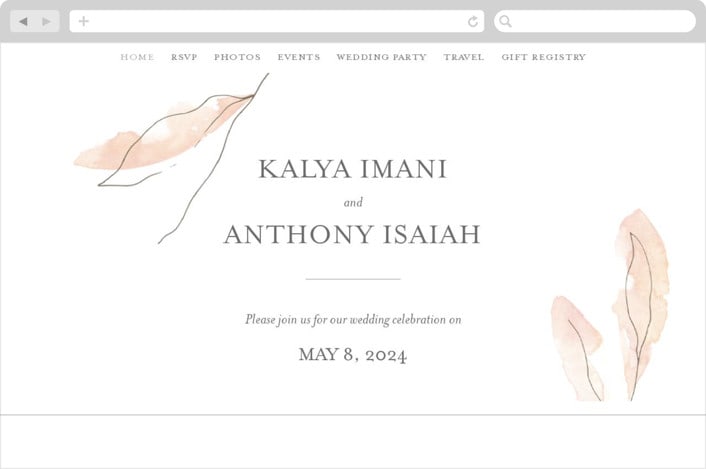The height and width of the screenshot is (469, 706).
Task: Click the wedding celebration invitation line
Action: click(353, 320)
